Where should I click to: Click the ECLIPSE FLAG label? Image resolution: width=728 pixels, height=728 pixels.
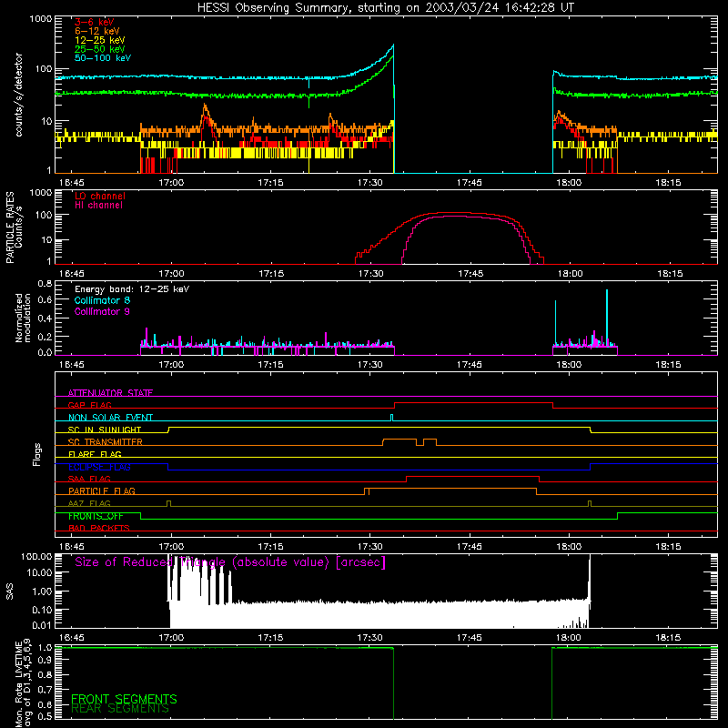pyautogui.click(x=99, y=467)
